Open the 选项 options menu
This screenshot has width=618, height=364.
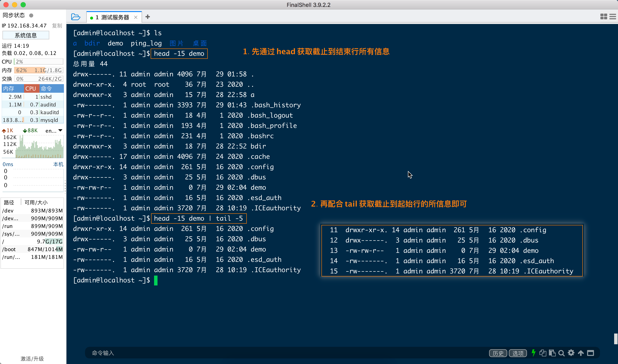[518, 353]
